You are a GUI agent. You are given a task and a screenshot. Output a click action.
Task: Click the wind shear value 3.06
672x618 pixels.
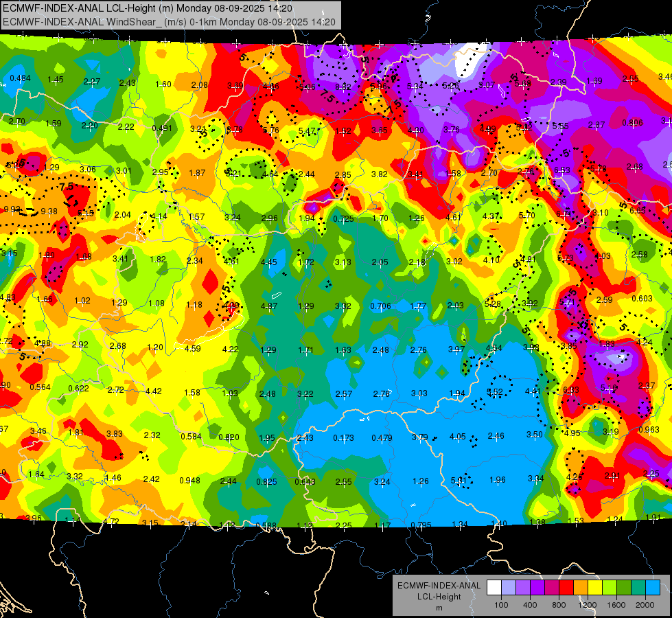[x=88, y=170]
